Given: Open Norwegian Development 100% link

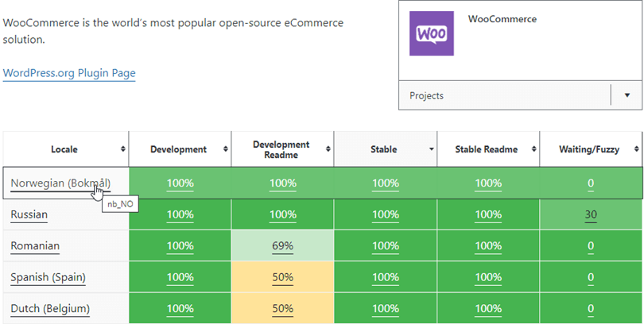Looking at the screenshot, I should pyautogui.click(x=180, y=183).
